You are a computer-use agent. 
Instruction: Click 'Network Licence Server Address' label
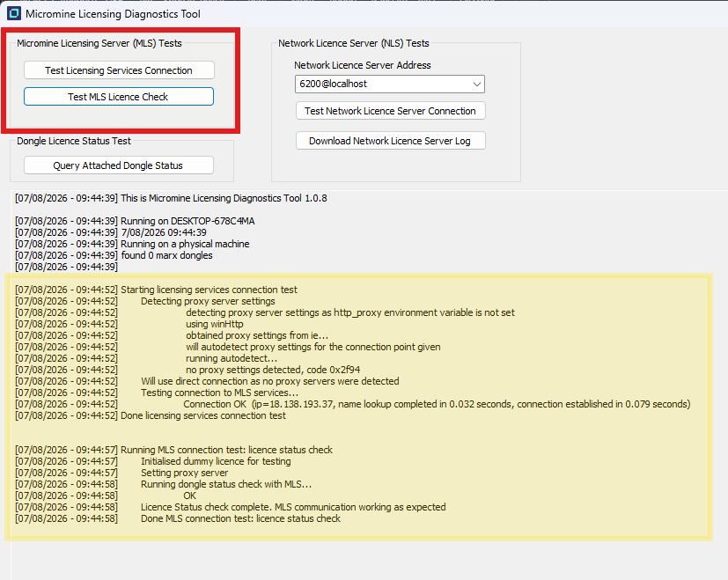tap(363, 65)
